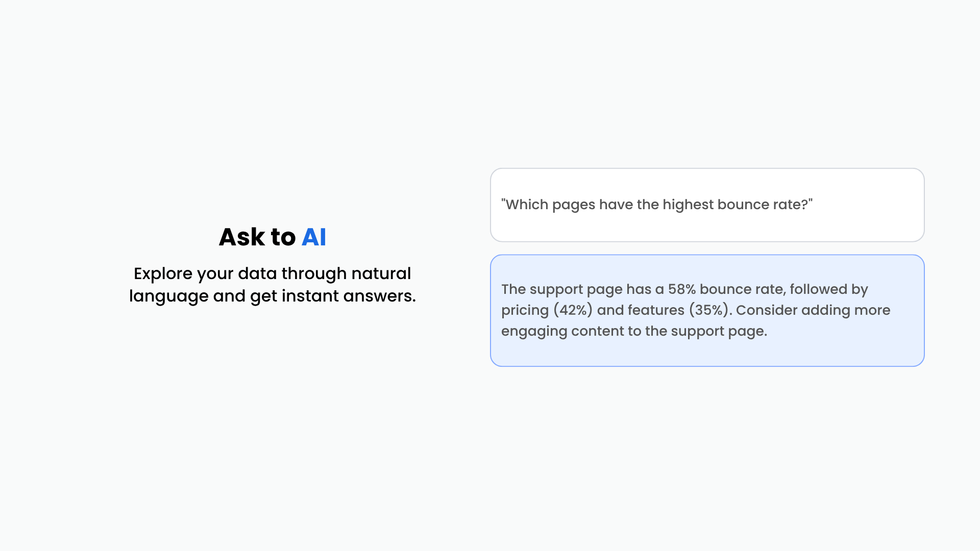
Task: Select the "58%" value in the answer
Action: click(682, 289)
